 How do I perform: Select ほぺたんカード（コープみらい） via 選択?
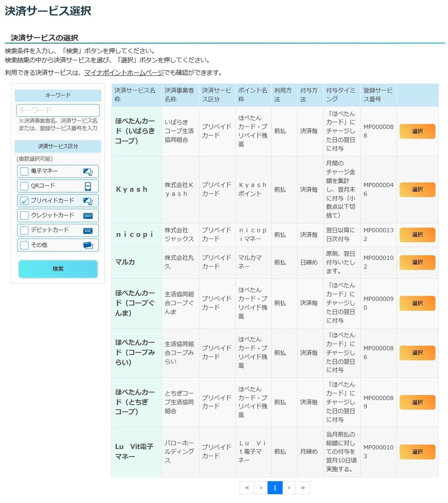point(417,353)
